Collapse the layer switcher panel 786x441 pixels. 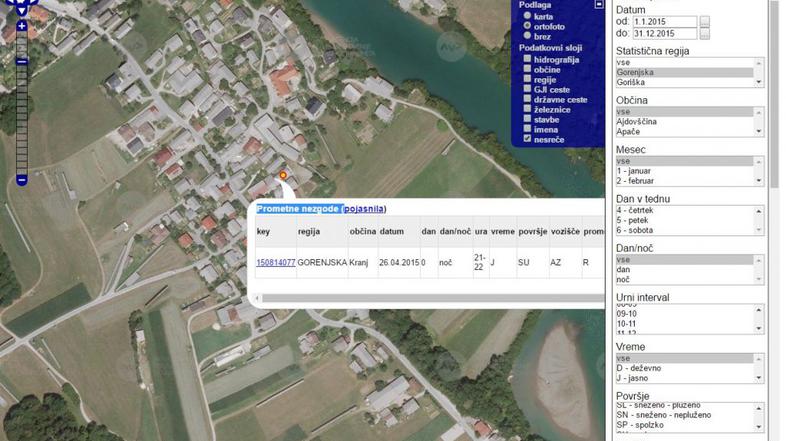(x=599, y=5)
